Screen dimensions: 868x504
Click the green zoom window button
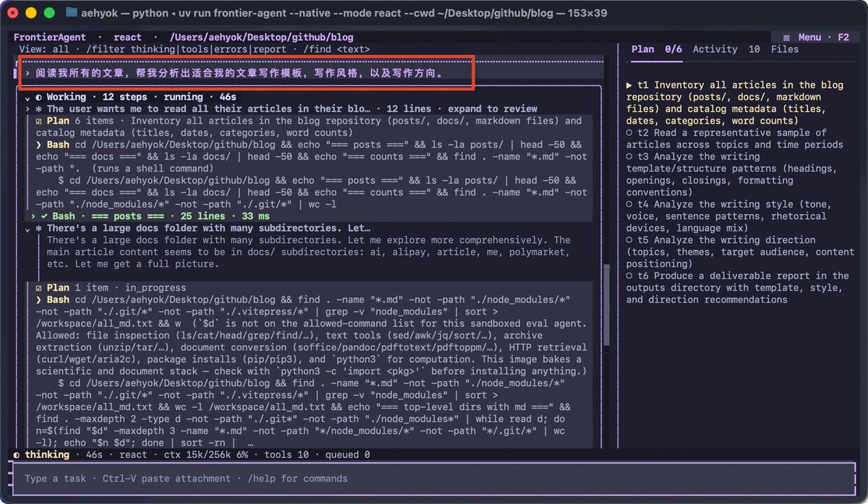click(x=49, y=12)
